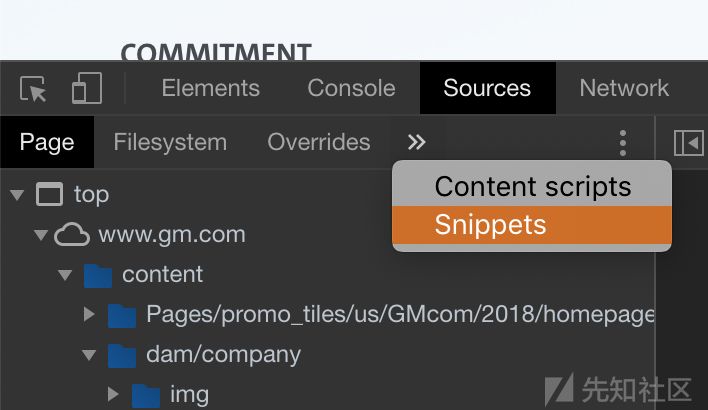This screenshot has width=708, height=410.
Task: Switch to the Filesystem pane tab
Action: 170,143
